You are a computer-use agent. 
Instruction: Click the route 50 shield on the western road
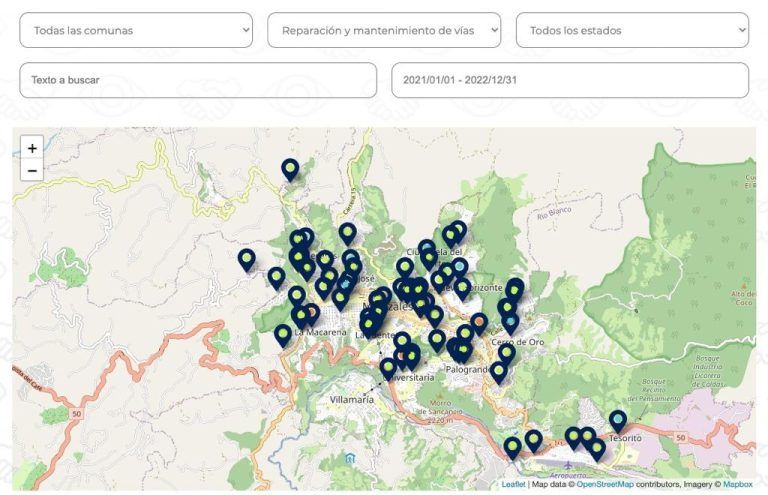click(76, 414)
